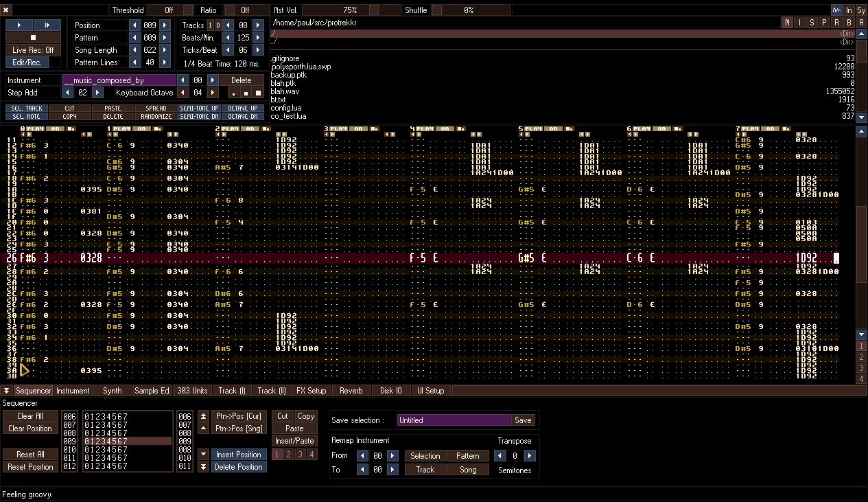
Task: Decrease Ticks/Beat value
Action: (x=228, y=50)
